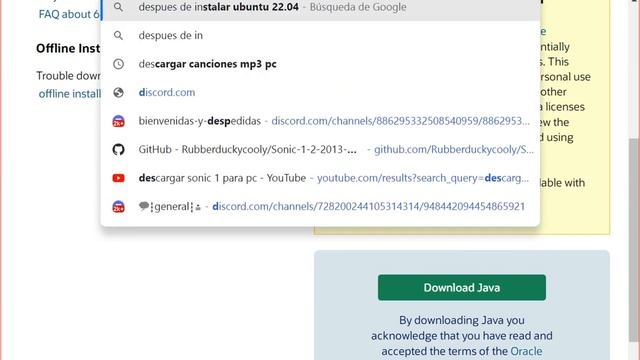This screenshot has height=360, width=640.
Task: Click the 'discord.com/channels/886295332508540959' URL text
Action: click(400, 121)
